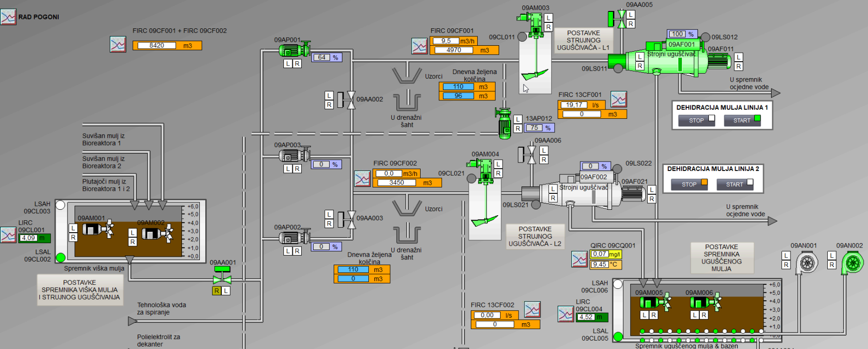Open Postavke Strujnog Ugušćivača - L1 panel
The height and width of the screenshot is (349, 868).
pos(583,40)
